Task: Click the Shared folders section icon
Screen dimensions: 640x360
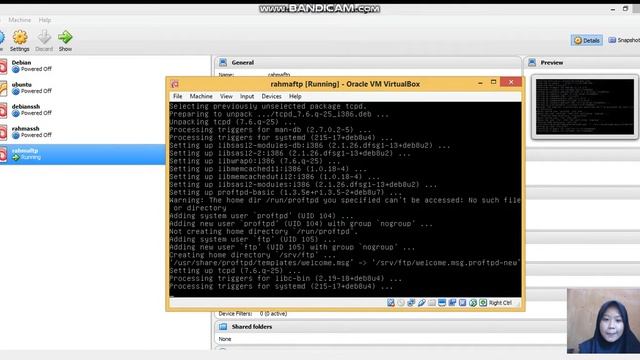Action: click(x=223, y=327)
